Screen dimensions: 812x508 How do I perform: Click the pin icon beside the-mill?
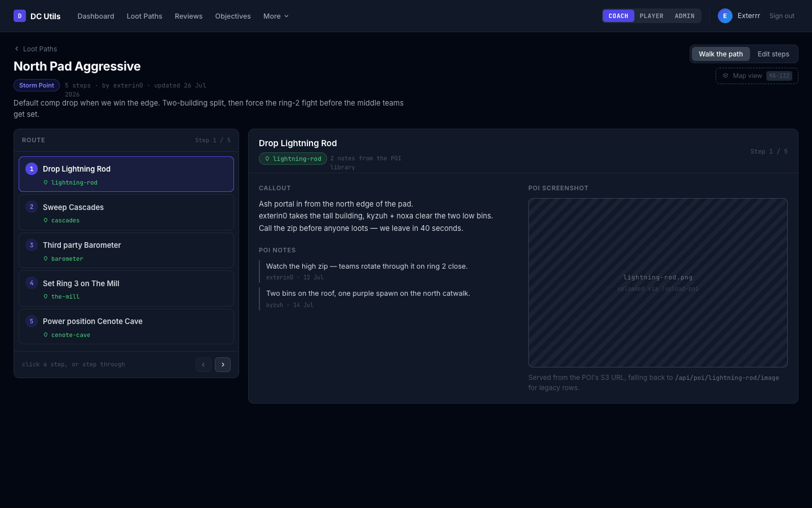46,296
